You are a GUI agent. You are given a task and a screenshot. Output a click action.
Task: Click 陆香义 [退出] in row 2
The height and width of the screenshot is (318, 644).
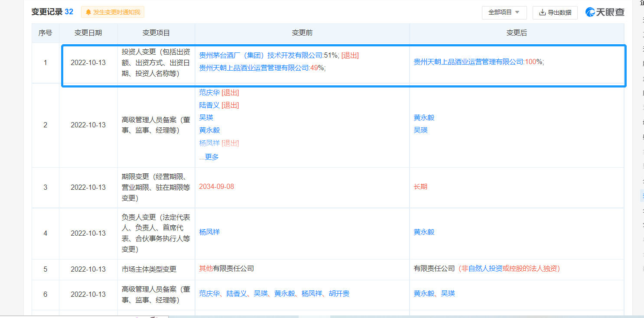(219, 105)
